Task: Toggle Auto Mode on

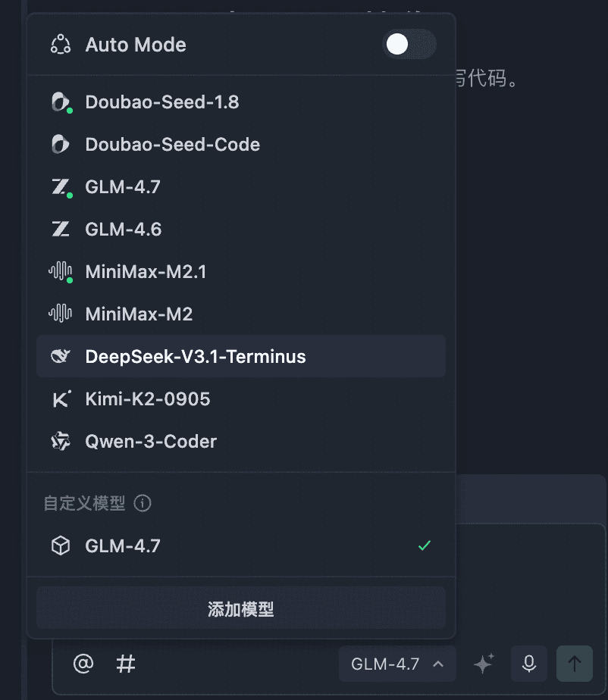Action: coord(409,45)
